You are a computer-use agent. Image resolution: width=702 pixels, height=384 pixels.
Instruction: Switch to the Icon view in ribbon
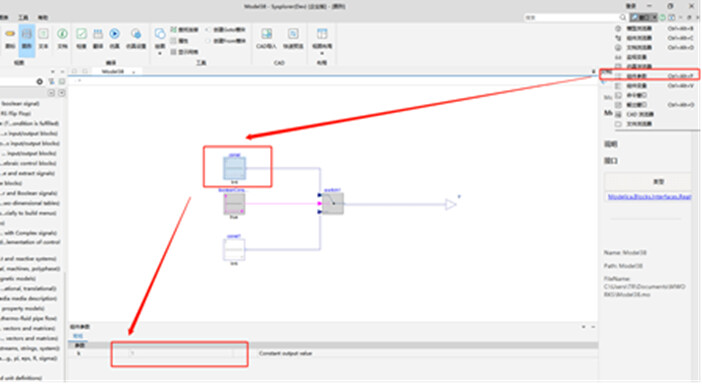9,38
